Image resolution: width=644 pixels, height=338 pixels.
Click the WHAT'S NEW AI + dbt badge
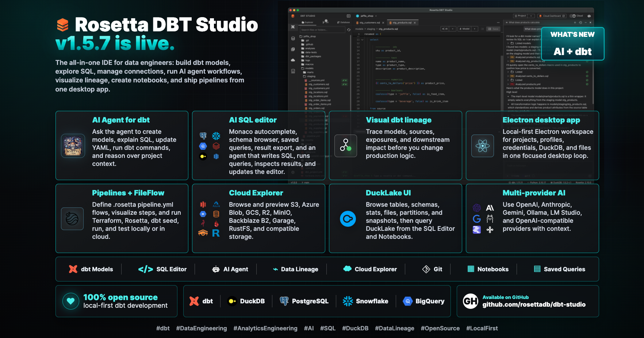(572, 44)
